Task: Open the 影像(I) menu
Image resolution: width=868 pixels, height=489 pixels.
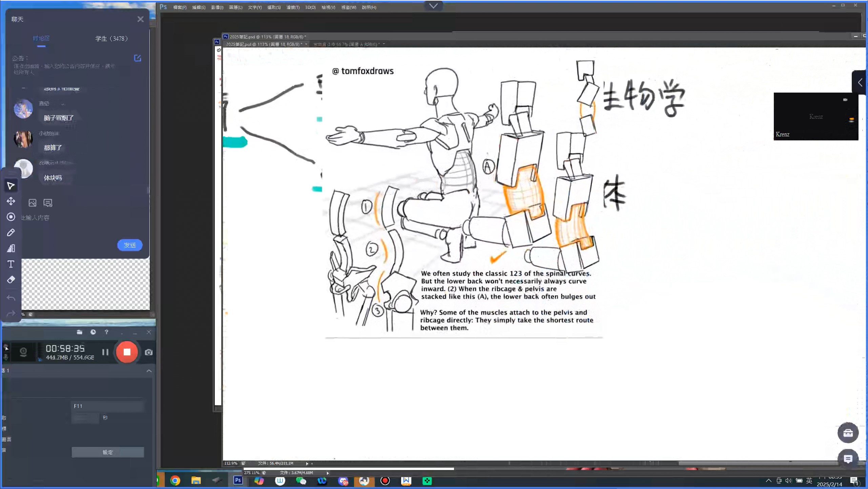Action: point(217,7)
